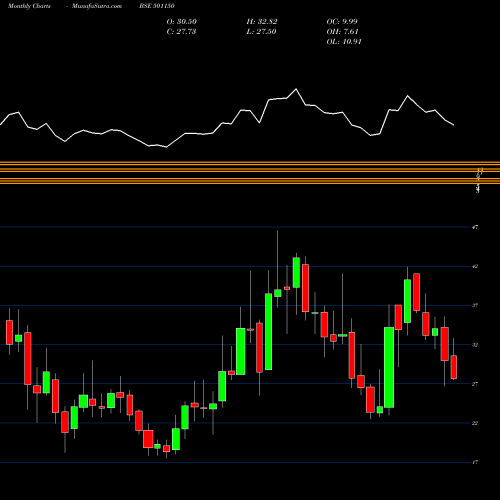The image size is (500, 500).
Task: Select the open value O: 30.50
Action: (182, 22)
